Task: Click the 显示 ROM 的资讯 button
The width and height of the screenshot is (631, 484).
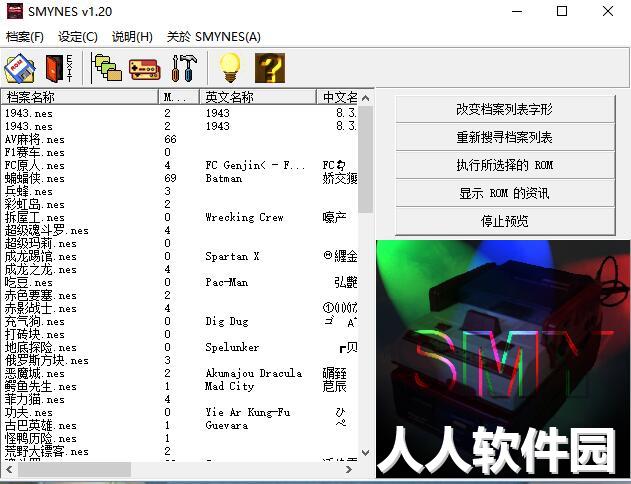Action: (505, 193)
